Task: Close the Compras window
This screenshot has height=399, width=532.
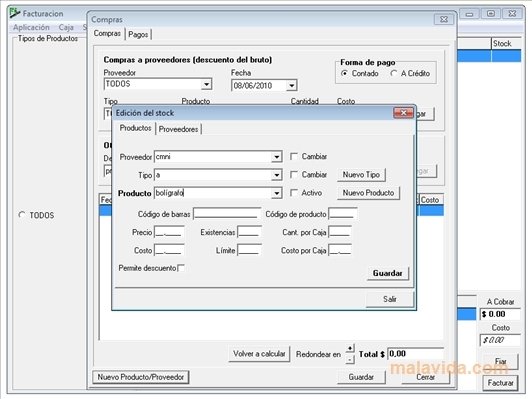Action: pos(443,19)
